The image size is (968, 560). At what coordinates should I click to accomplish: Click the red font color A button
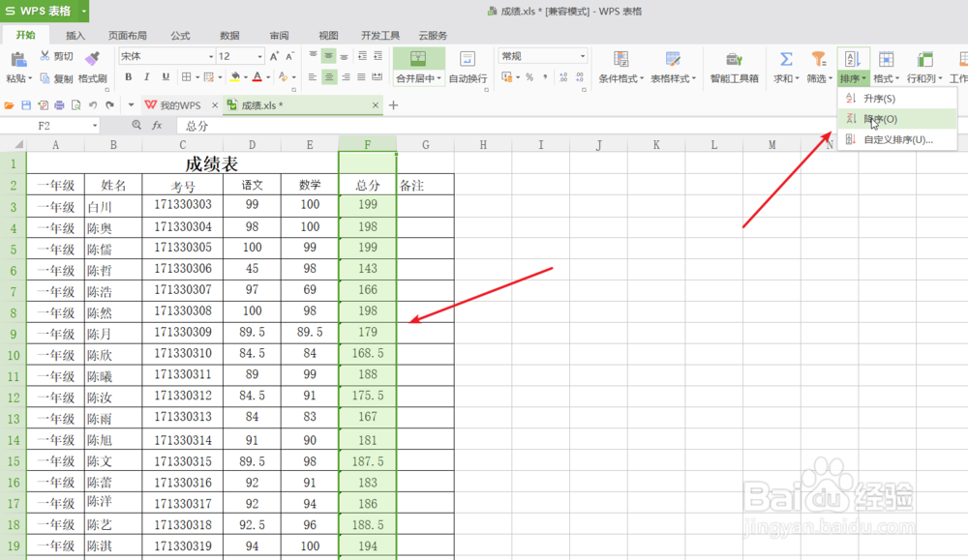257,77
